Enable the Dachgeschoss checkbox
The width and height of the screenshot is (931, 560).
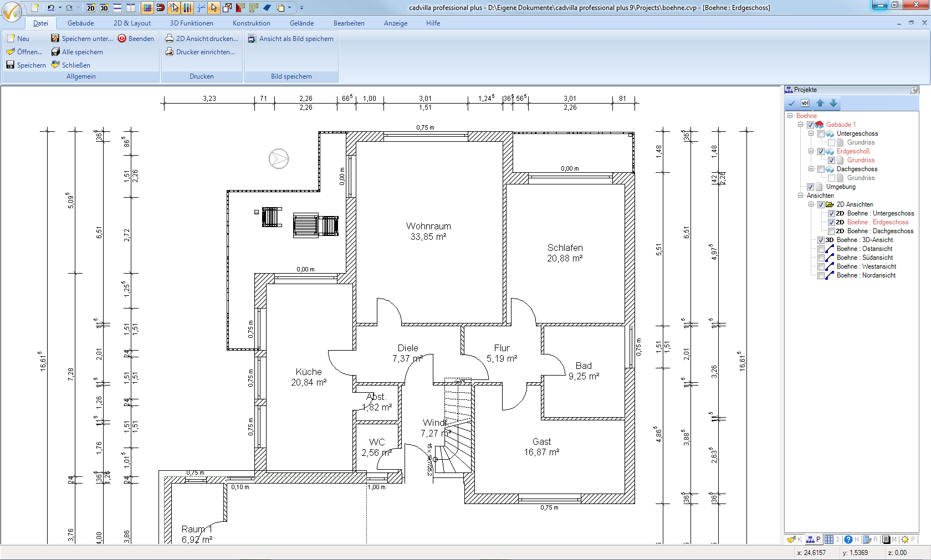821,169
